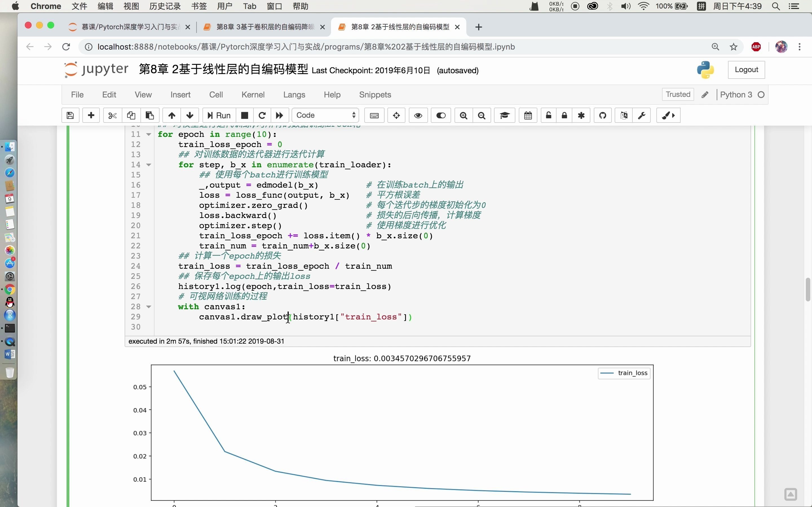The width and height of the screenshot is (812, 507).
Task: Click the add new cell icon
Action: coord(91,115)
